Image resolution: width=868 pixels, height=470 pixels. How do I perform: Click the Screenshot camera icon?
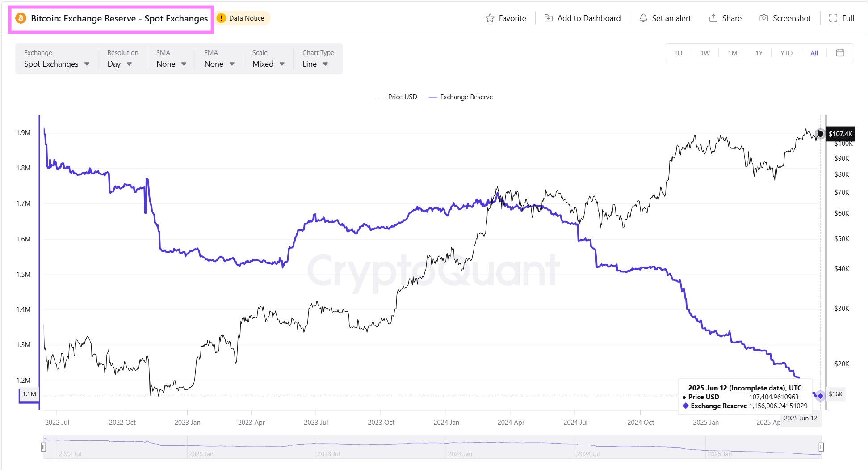[764, 18]
